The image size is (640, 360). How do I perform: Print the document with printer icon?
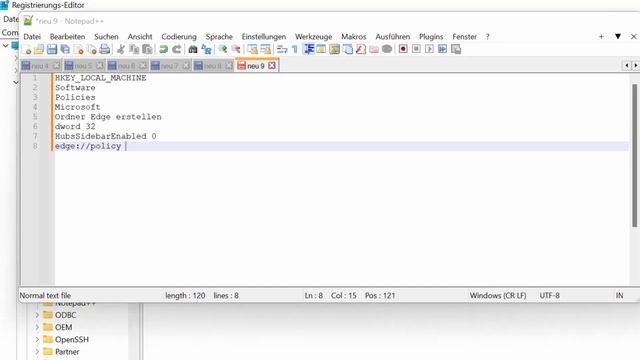point(105,50)
